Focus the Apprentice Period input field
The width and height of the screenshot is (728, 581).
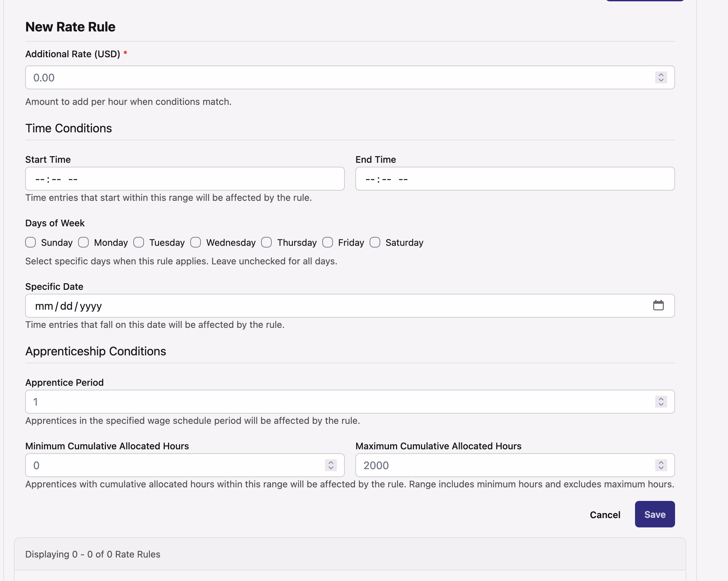tap(350, 402)
